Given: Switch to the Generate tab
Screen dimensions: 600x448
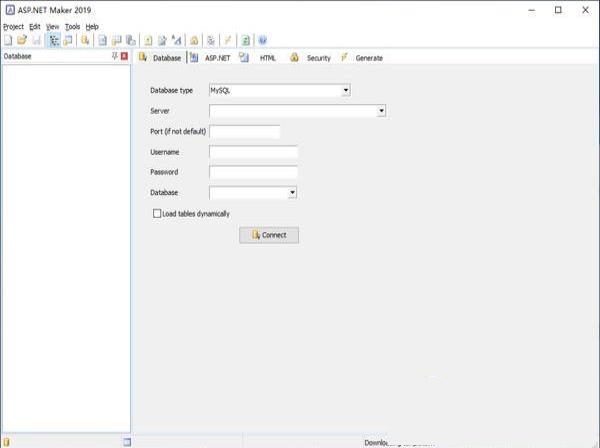Looking at the screenshot, I should (362, 58).
